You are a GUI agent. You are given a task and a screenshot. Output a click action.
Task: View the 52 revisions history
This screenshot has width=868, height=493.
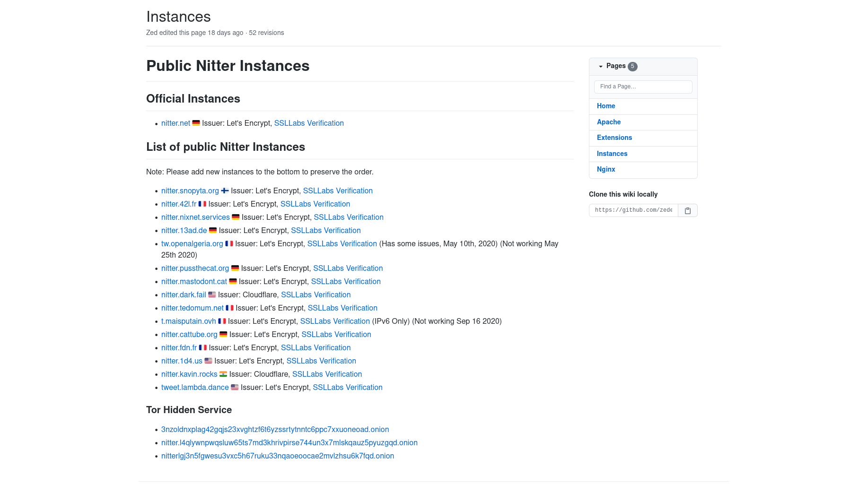pos(266,33)
